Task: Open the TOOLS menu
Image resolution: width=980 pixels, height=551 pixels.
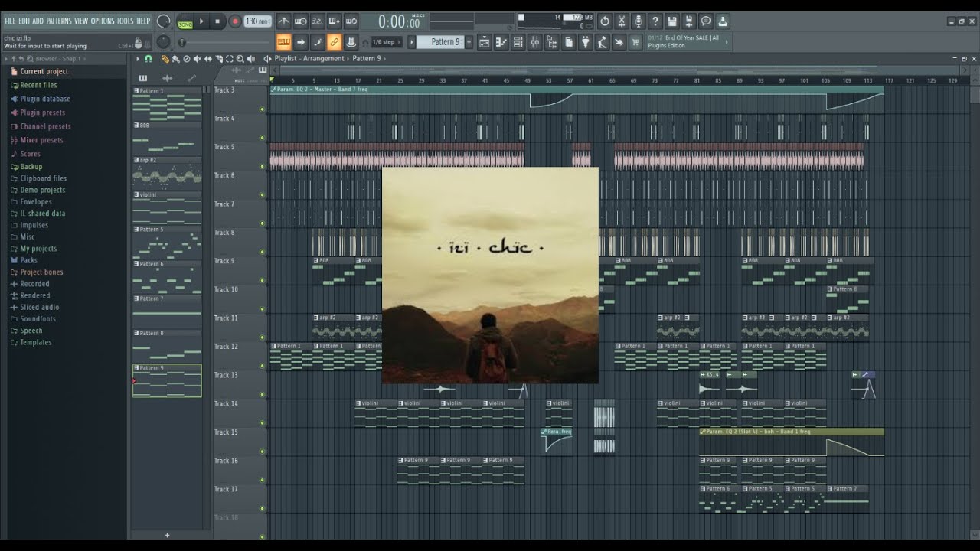Action: tap(125, 21)
